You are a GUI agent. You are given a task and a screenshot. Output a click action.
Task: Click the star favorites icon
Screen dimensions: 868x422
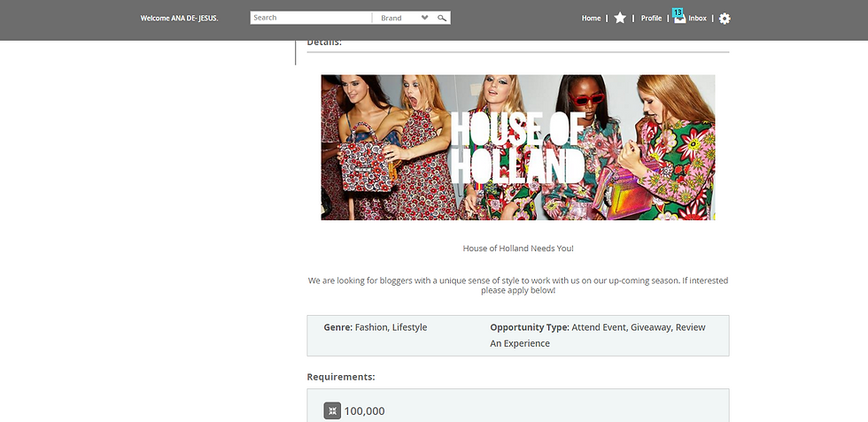620,19
